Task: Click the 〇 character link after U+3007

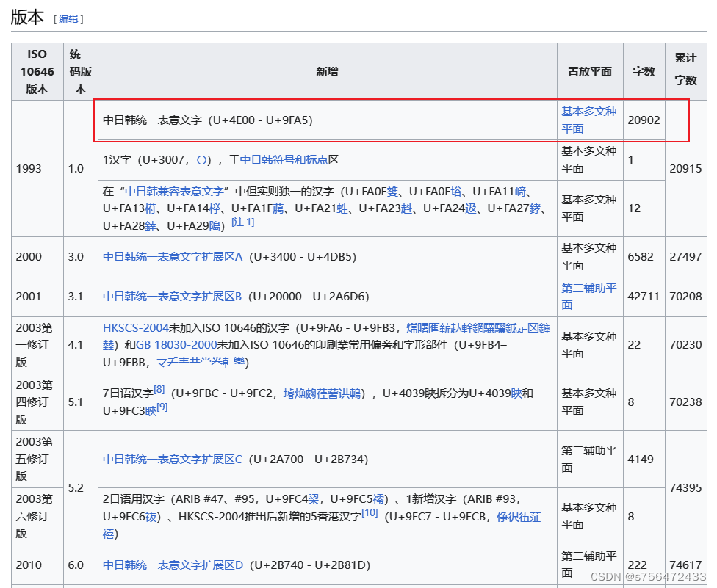Action: click(x=201, y=160)
